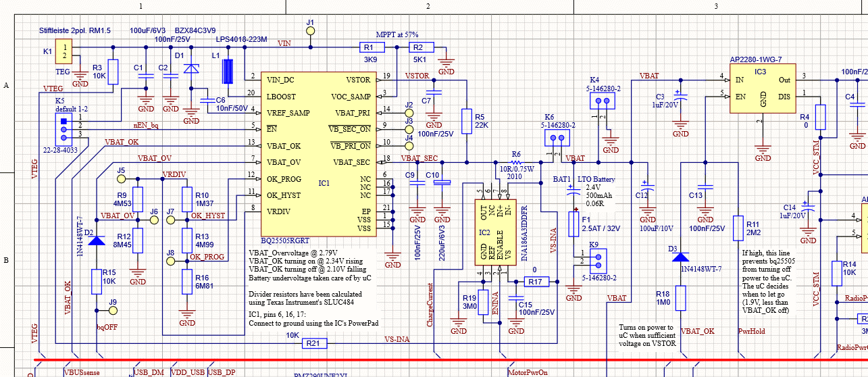This screenshot has height=377, width=868.
Task: Click the 'BZX84C3V9' part label
Action: [195, 31]
